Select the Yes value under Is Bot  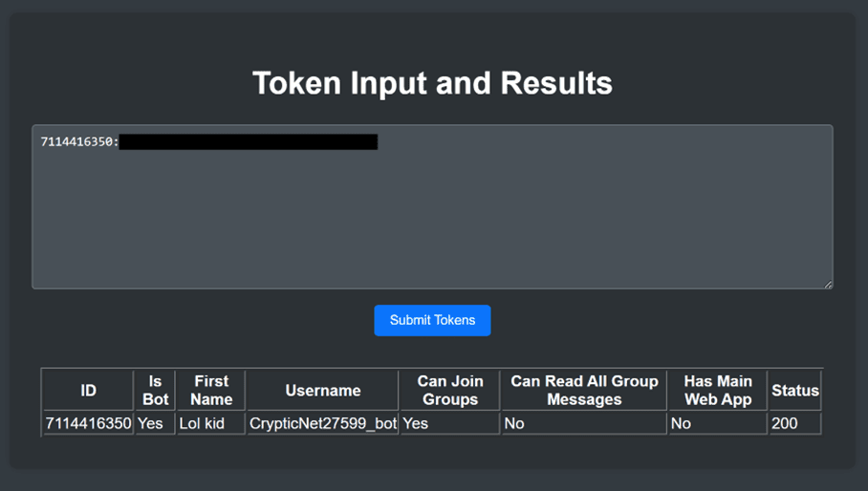tap(151, 423)
